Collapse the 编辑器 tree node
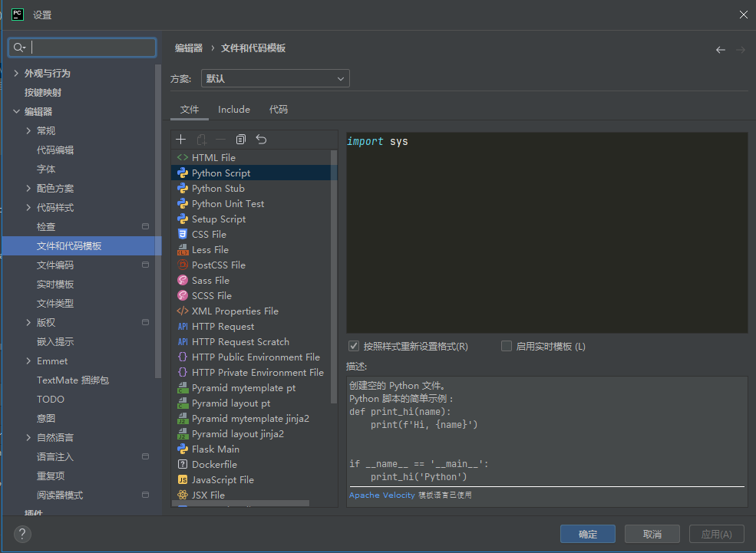The height and width of the screenshot is (553, 756). [x=16, y=111]
